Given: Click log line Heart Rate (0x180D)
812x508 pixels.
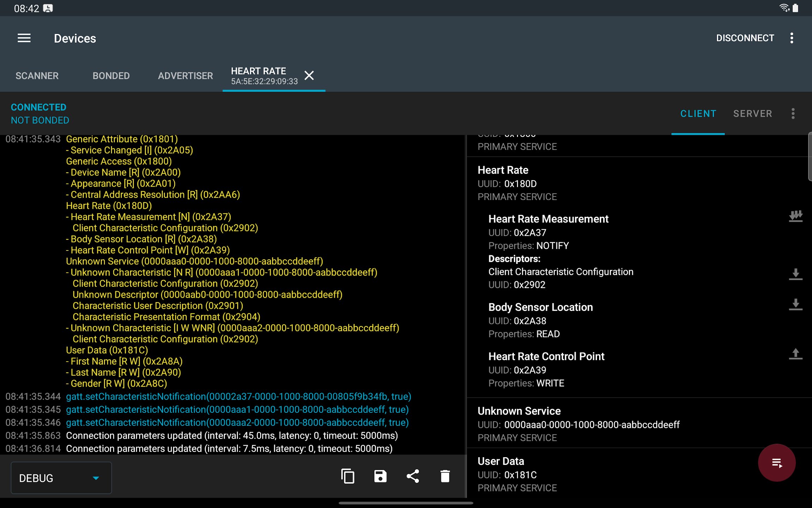Looking at the screenshot, I should (x=109, y=206).
